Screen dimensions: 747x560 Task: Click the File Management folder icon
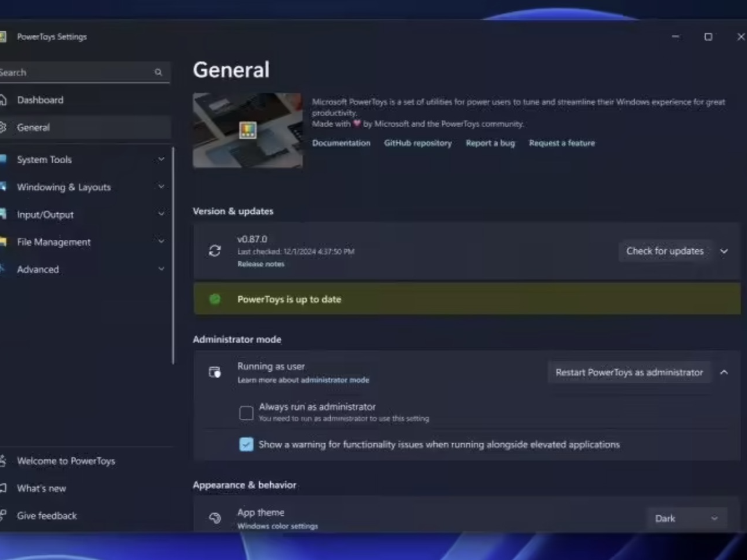point(3,242)
